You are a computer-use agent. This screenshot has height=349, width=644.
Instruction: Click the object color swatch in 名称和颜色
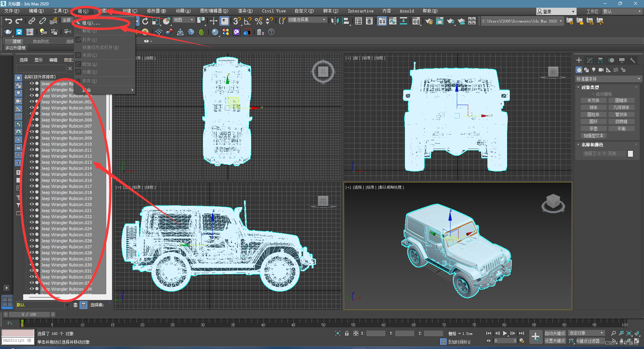(x=630, y=153)
